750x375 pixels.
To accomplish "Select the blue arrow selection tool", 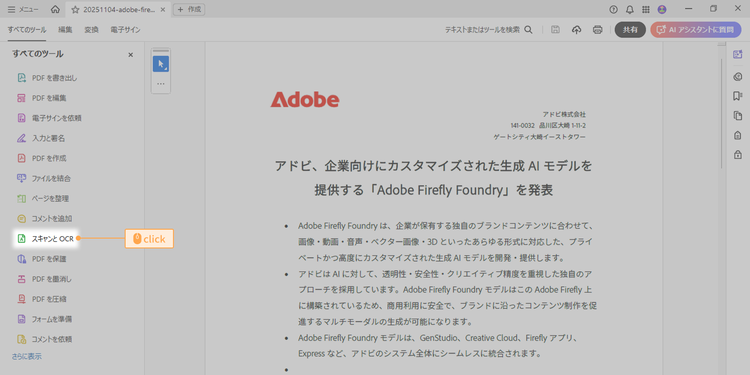I will pos(161,64).
